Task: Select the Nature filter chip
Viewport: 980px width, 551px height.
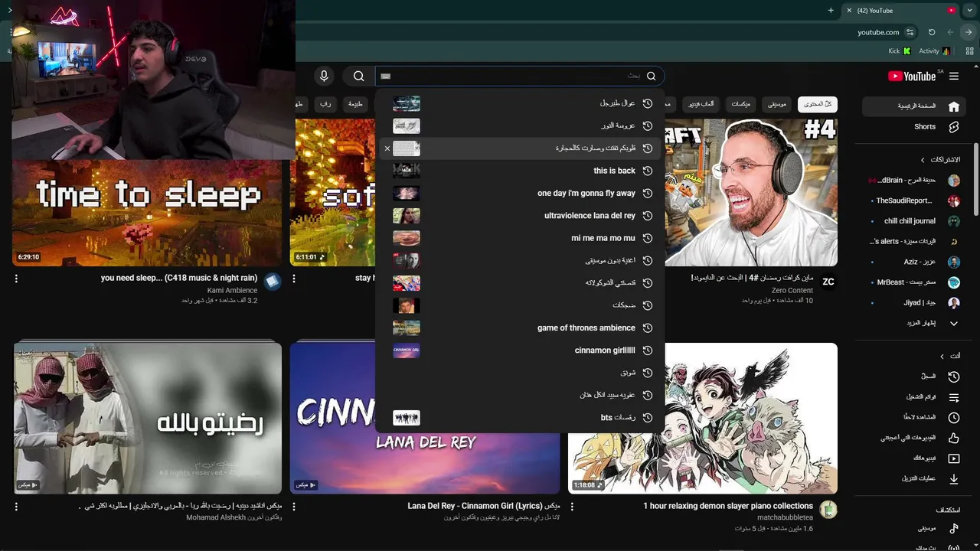Action: 355,103
